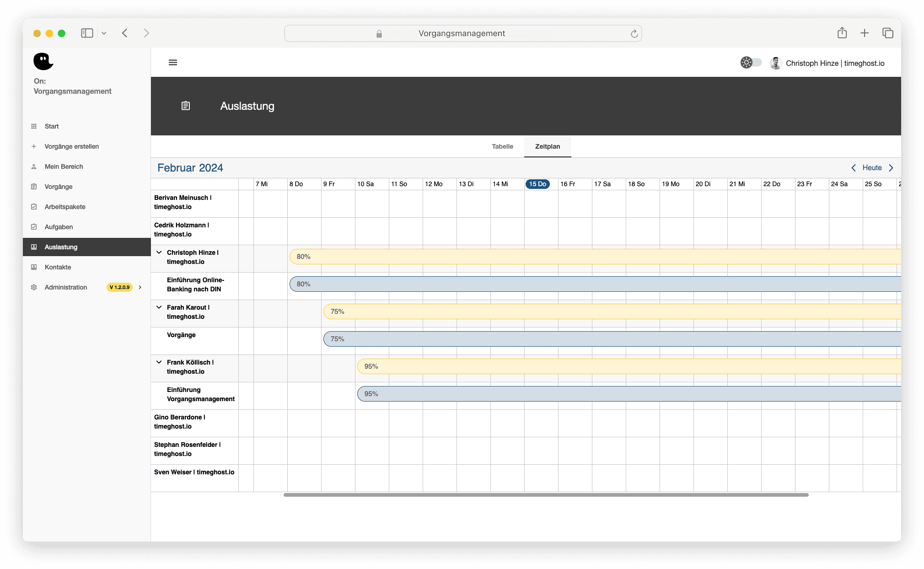Open Vorgänge erstellen in sidebar

coord(87,146)
